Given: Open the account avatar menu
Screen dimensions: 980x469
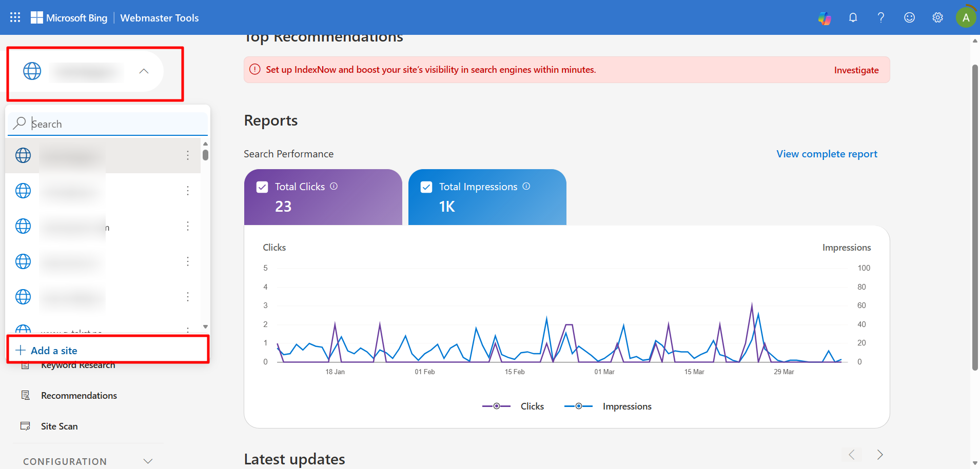Looking at the screenshot, I should (x=966, y=16).
